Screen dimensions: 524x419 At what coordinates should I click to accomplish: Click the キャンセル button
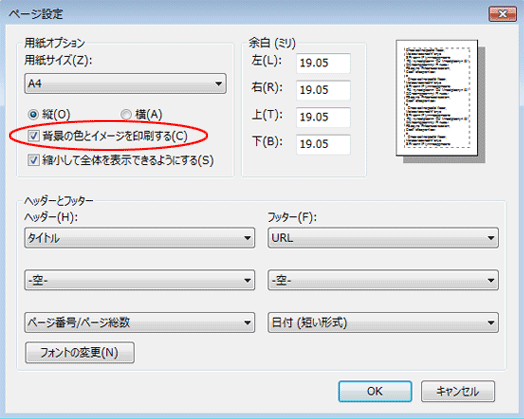click(458, 391)
